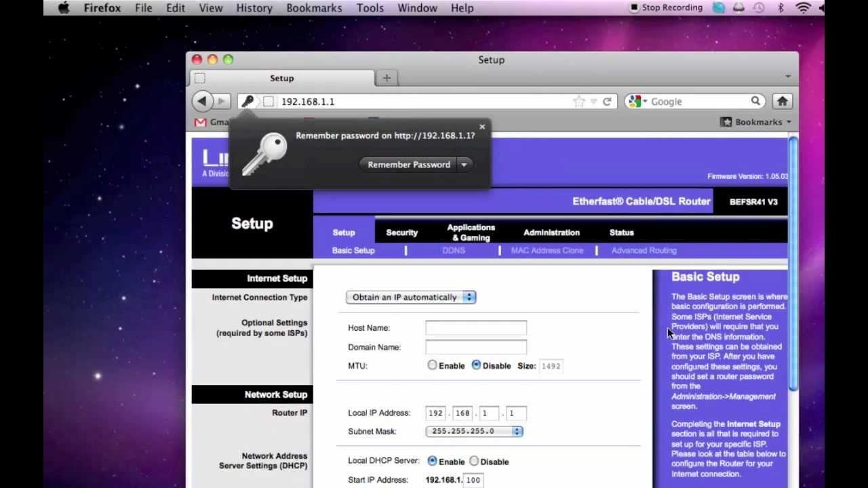Image resolution: width=868 pixels, height=488 pixels.
Task: Click the Start IP Address field
Action: click(x=473, y=480)
